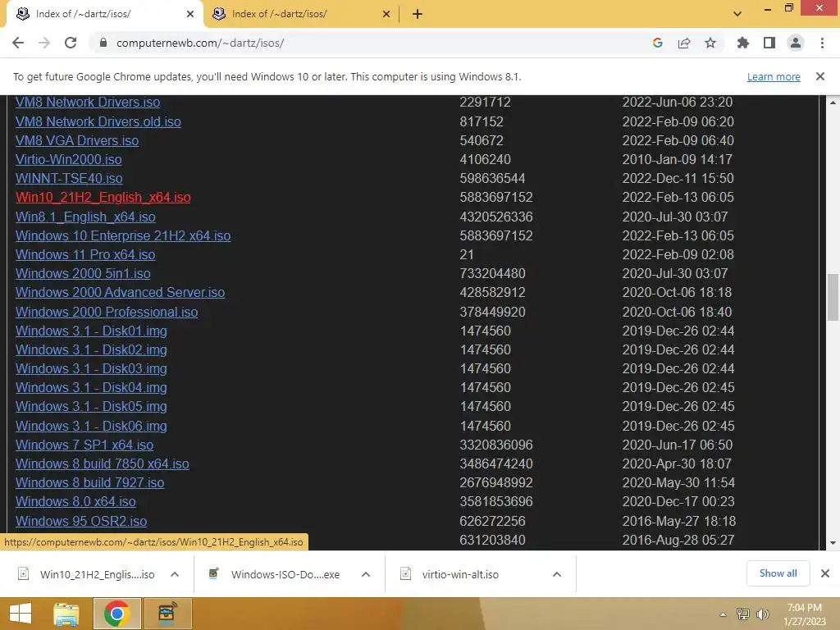Viewport: 840px width, 630px height.
Task: Select the file size 5883697152 beside Win10_21H2_English_x64.iso
Action: coord(496,197)
